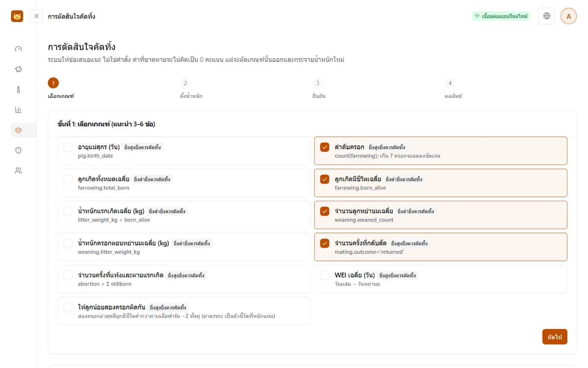Click the pig farm logo icon
The height and width of the screenshot is (368, 588).
17,16
